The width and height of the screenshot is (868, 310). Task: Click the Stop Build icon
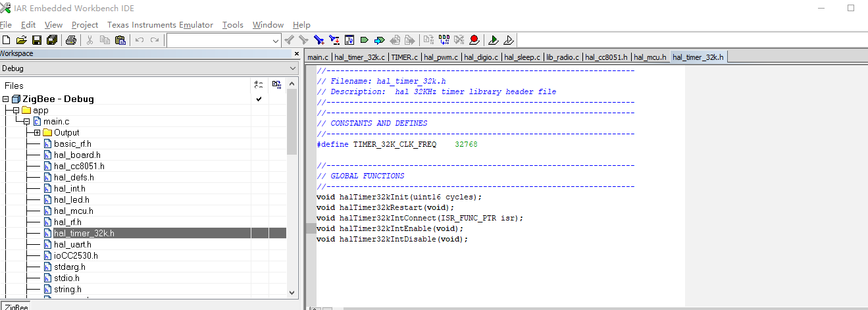(459, 40)
